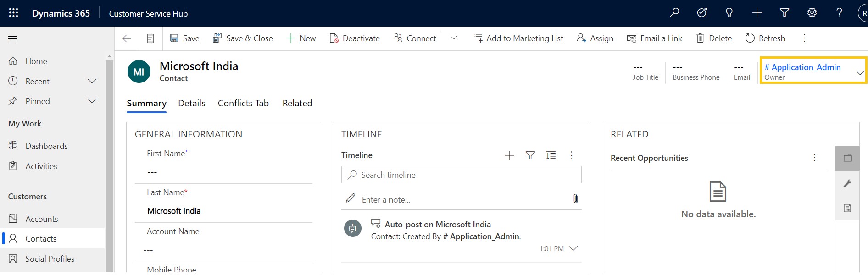The width and height of the screenshot is (868, 275).
Task: Switch to the Details tab
Action: pos(191,103)
